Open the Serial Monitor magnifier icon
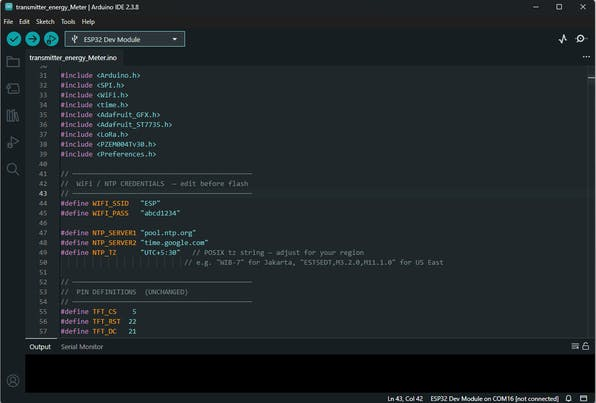 tap(581, 38)
